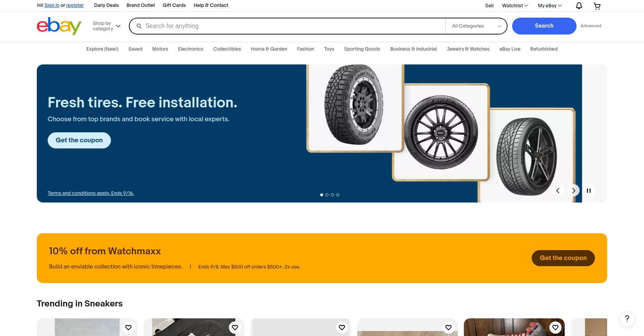The height and width of the screenshot is (336, 644).
Task: Open the Electronics category
Action: [191, 49]
